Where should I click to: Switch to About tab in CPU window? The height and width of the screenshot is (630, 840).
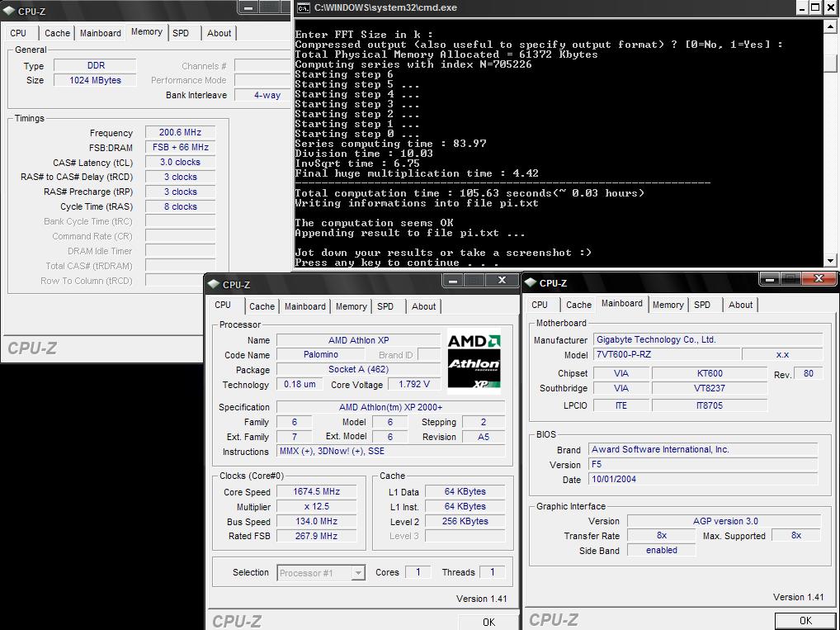click(424, 306)
